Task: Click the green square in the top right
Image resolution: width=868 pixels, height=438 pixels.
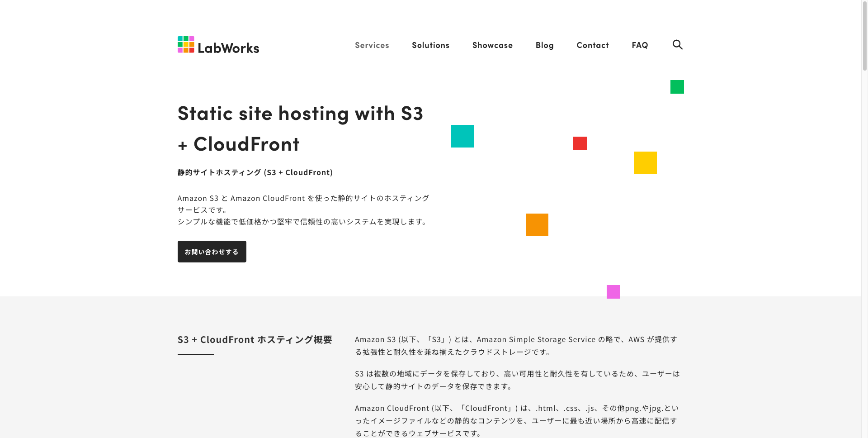Action: (x=677, y=86)
